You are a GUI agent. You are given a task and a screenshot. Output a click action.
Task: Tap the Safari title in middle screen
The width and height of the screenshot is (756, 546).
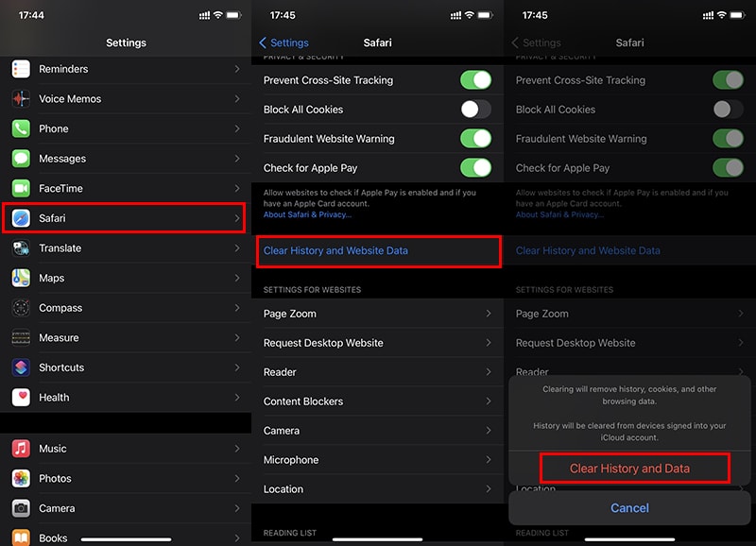[377, 43]
